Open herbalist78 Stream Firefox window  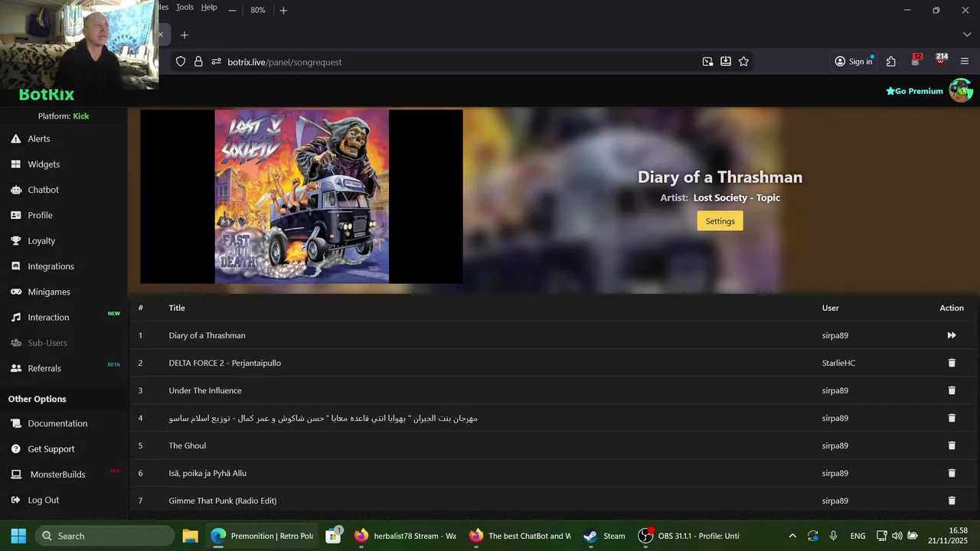pyautogui.click(x=404, y=536)
